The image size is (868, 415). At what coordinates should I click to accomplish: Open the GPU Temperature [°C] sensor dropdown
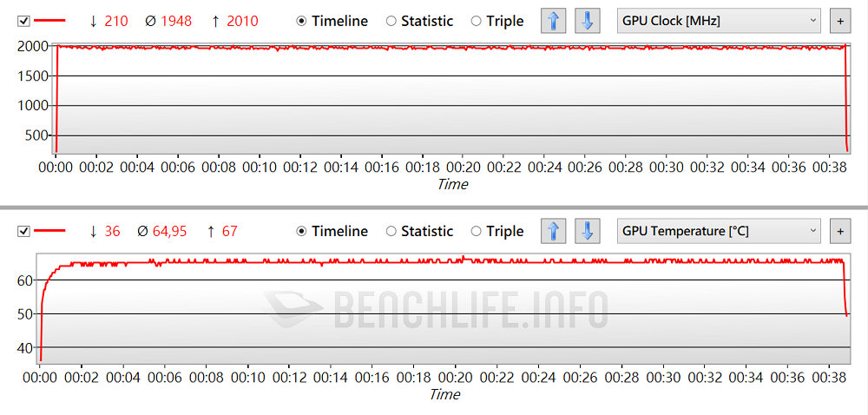pyautogui.click(x=719, y=231)
